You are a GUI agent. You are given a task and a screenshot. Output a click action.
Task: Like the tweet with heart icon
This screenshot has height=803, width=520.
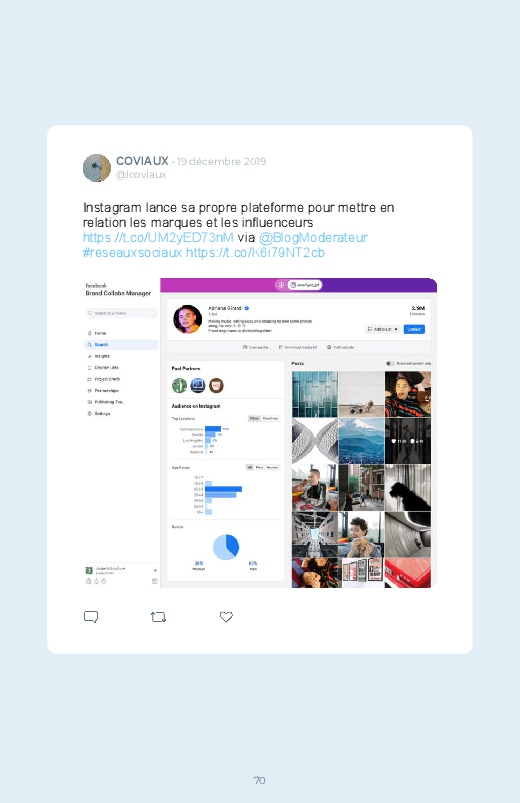226,617
